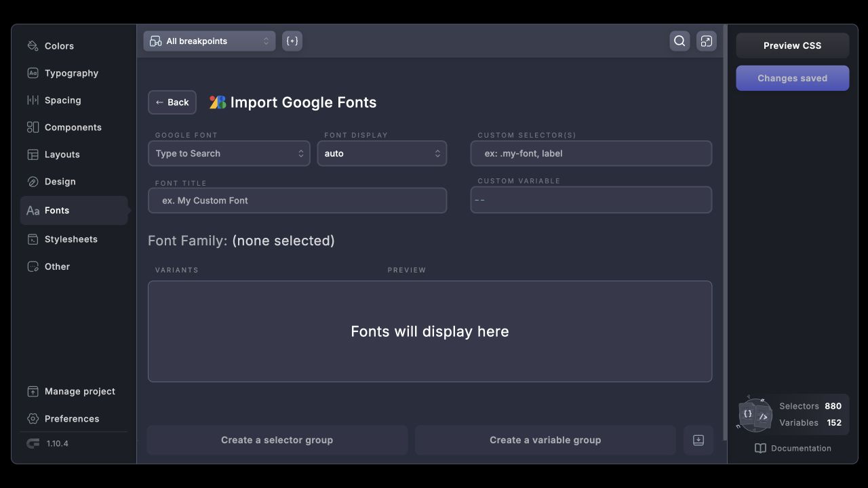Click the Stylesheets icon in sidebar
868x488 pixels.
coord(33,239)
